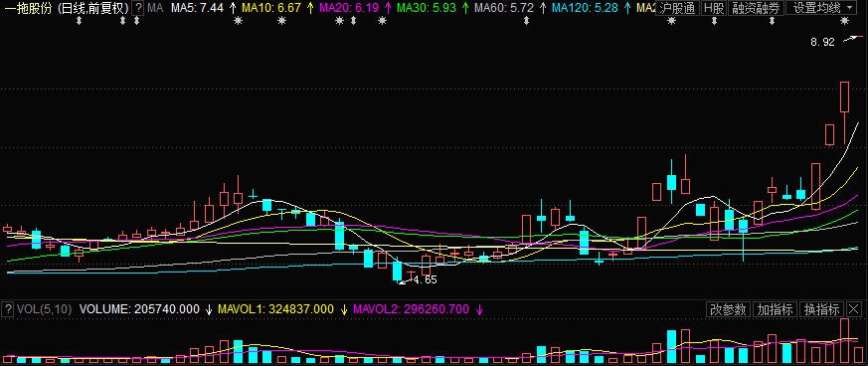Click the cyan MA120: 5.28 readout
The image size is (868, 366).
click(586, 8)
